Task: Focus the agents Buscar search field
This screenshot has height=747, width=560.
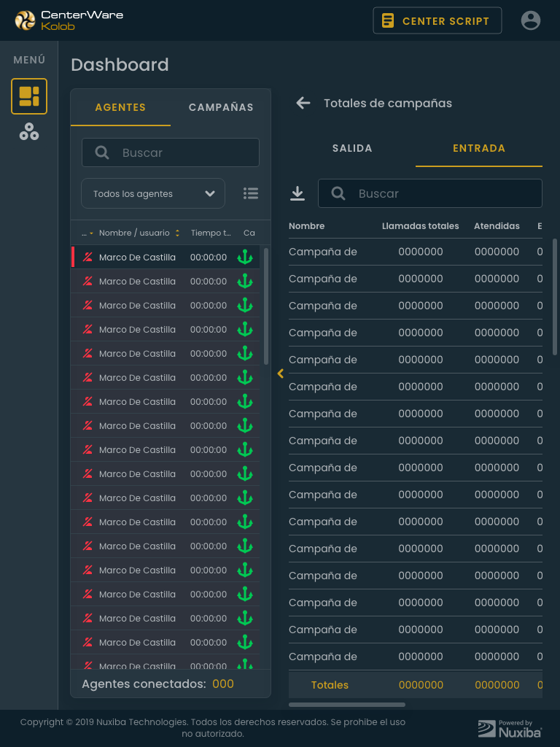Action: [x=171, y=152]
